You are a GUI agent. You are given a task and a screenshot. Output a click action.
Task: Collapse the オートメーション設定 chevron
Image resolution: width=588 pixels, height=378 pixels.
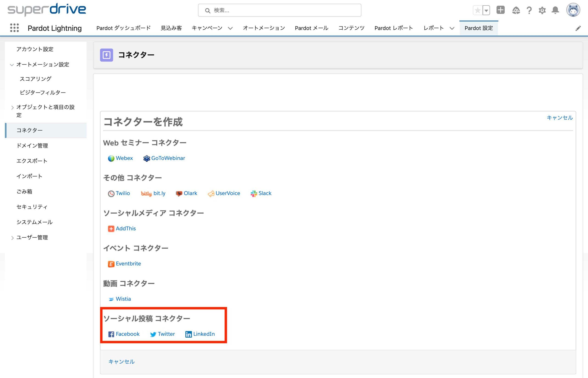pos(12,65)
